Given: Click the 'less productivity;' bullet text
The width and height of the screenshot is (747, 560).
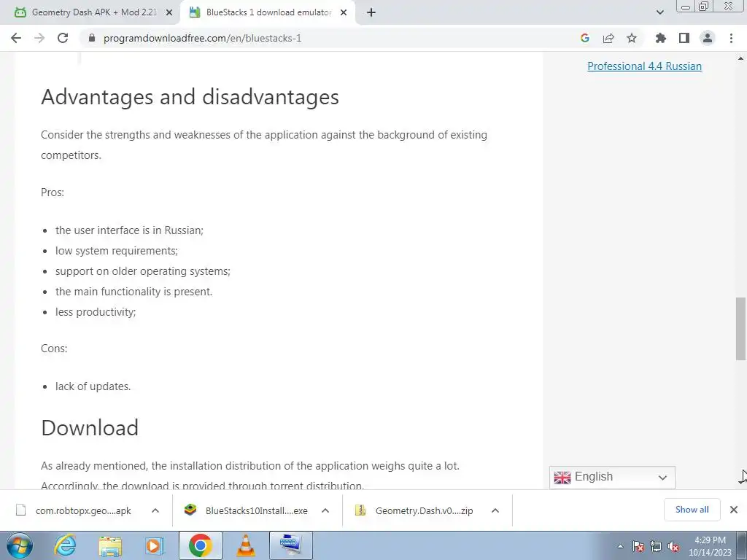Looking at the screenshot, I should click(x=96, y=312).
